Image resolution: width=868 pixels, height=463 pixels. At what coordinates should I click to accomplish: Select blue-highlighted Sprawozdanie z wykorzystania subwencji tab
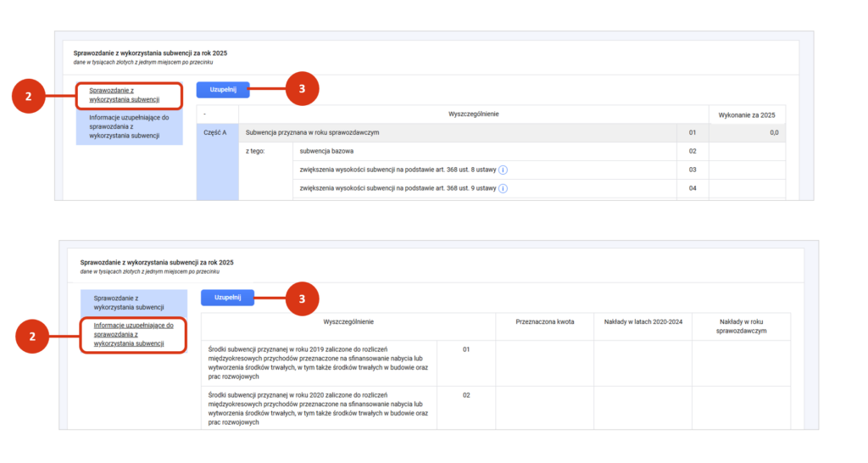pos(129,303)
